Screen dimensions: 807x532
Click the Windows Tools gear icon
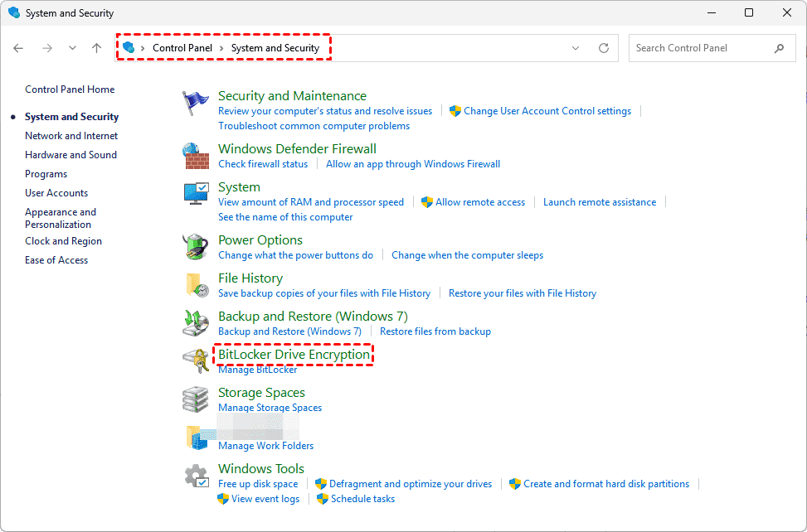[x=196, y=476]
